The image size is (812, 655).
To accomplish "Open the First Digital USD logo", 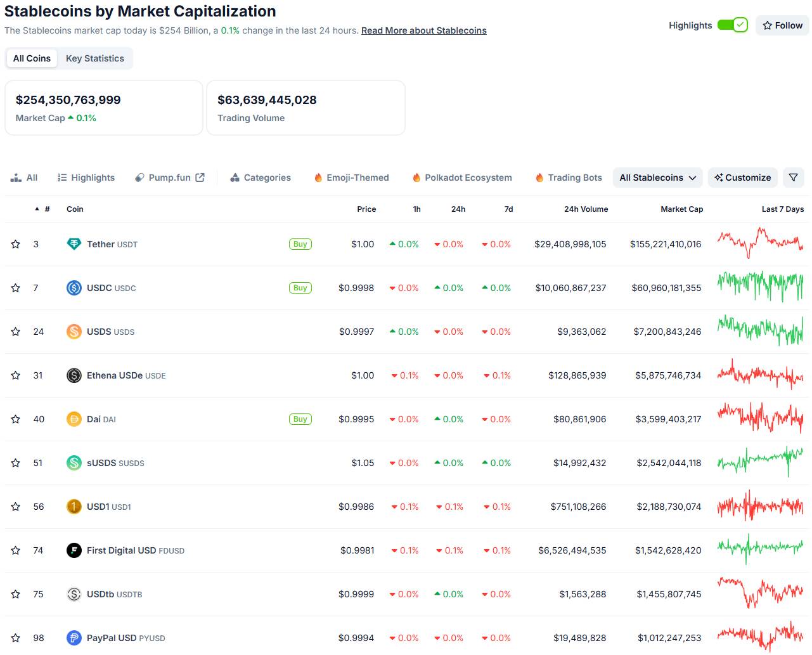I will (x=74, y=550).
